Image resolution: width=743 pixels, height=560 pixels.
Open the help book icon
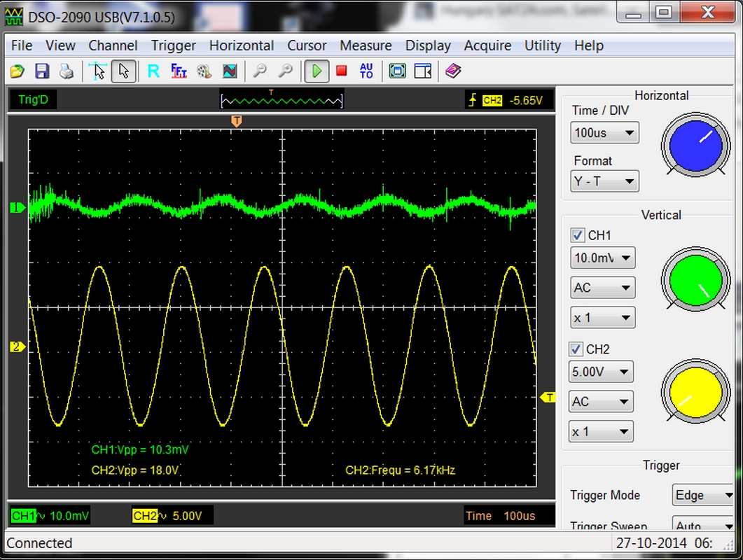pos(453,71)
